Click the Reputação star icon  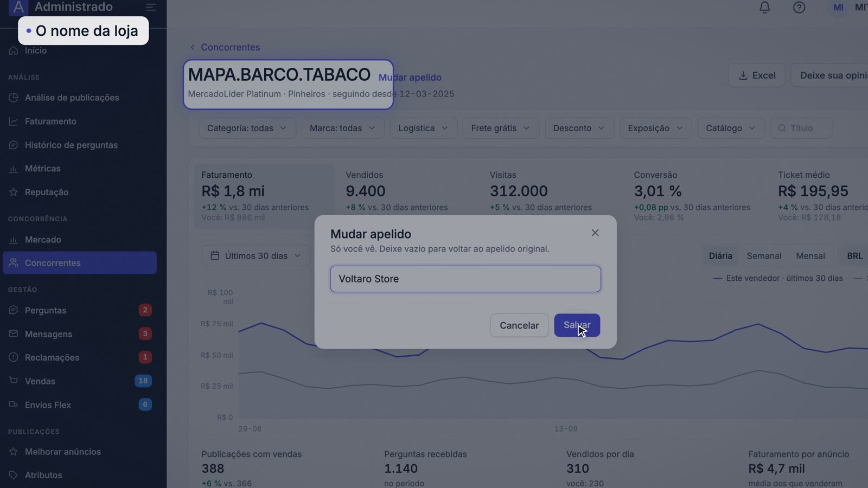pyautogui.click(x=14, y=192)
